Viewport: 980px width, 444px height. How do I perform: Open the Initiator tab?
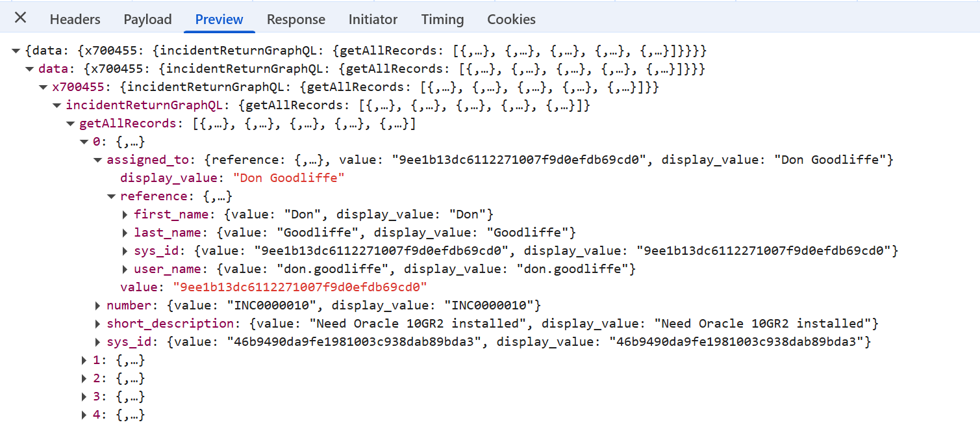tap(373, 20)
